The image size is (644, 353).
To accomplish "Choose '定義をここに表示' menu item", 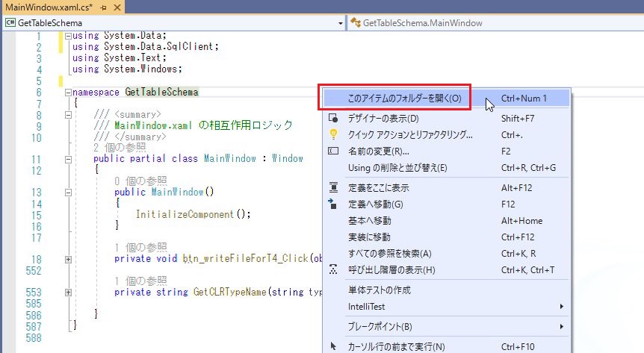I will (x=447, y=187).
